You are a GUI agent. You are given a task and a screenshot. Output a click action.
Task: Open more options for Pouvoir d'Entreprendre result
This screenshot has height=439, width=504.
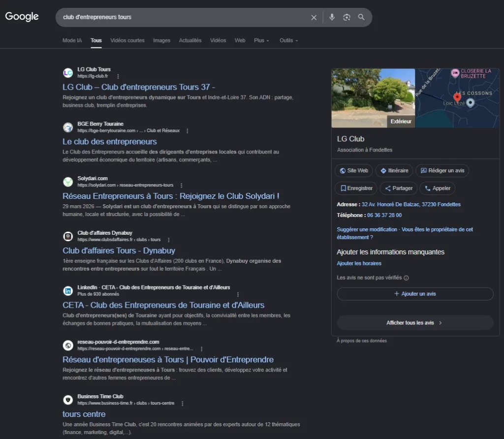201,349
